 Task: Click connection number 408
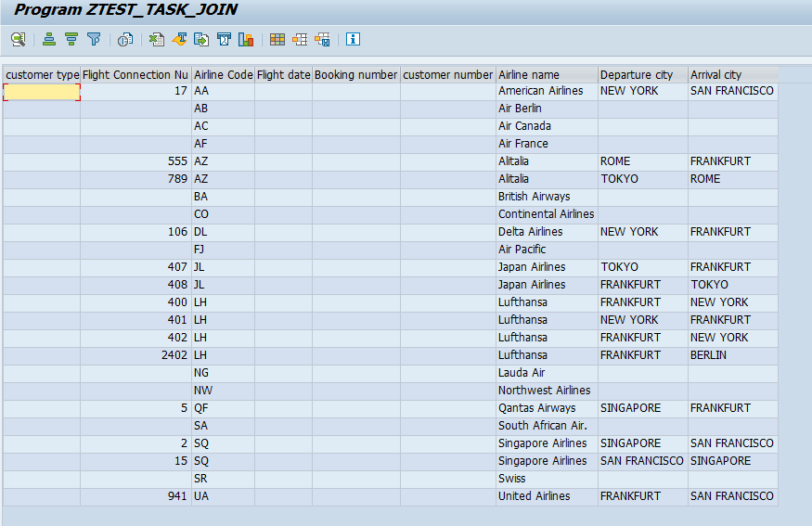coord(135,285)
